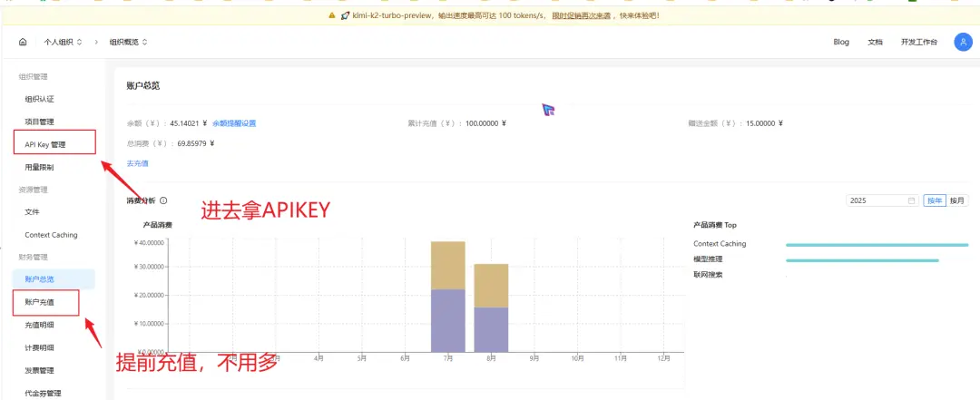Expand the 个人组织 dropdown
This screenshot has height=400, width=980.
point(63,42)
